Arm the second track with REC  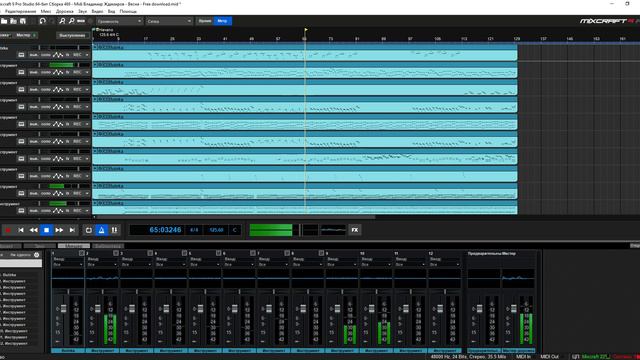pos(77,72)
